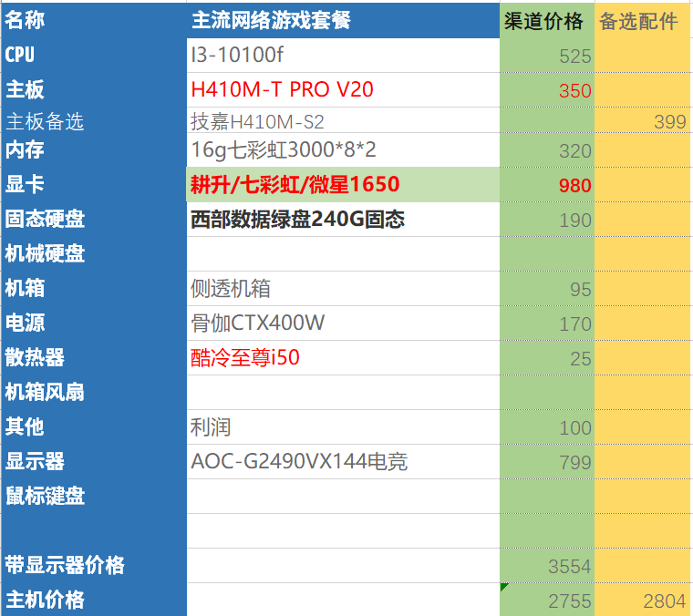This screenshot has height=616, width=693.
Task: Select the SSD price 190 cell
Action: click(547, 220)
